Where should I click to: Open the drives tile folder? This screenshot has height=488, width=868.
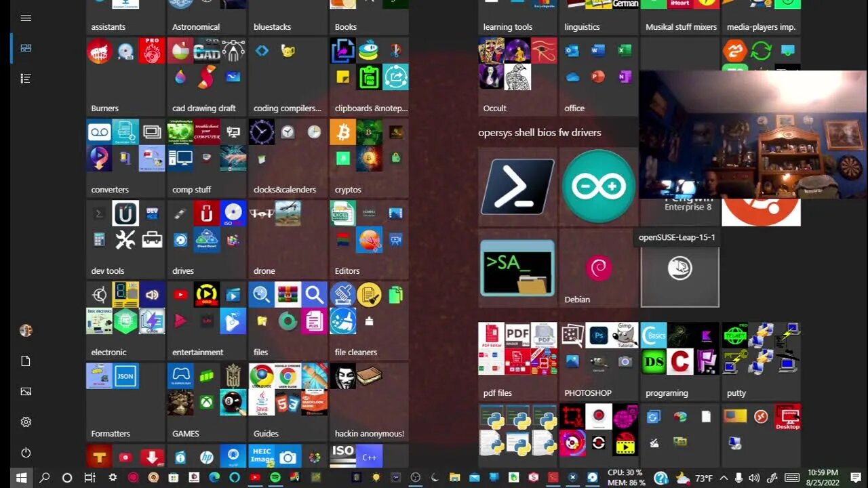click(207, 239)
